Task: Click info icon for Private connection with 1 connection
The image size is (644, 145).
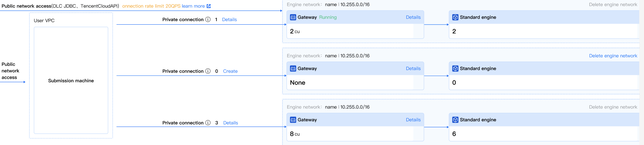Action: coord(208,19)
